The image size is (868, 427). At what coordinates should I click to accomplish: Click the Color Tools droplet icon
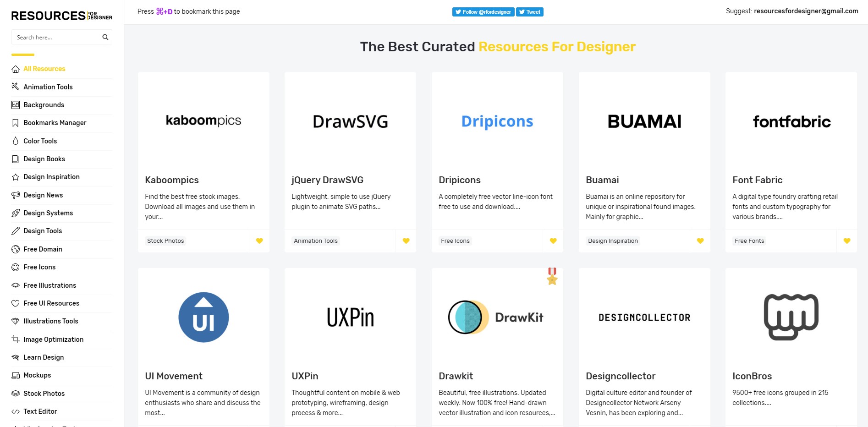point(16,141)
